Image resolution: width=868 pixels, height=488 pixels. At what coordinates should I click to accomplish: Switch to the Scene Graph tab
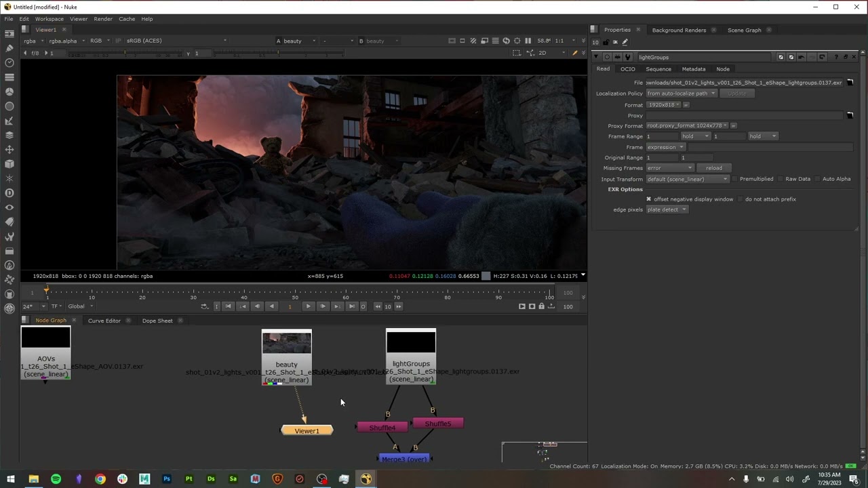[x=745, y=30]
